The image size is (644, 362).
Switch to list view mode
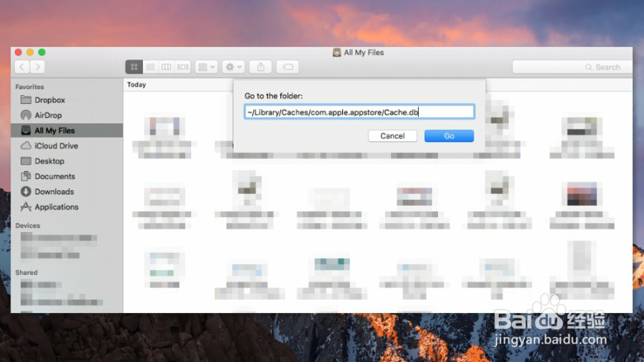(x=150, y=67)
